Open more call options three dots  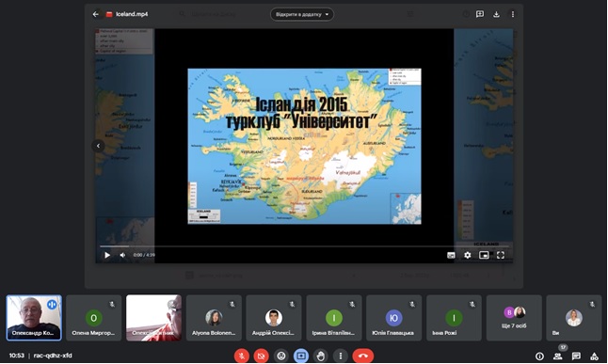(x=341, y=356)
